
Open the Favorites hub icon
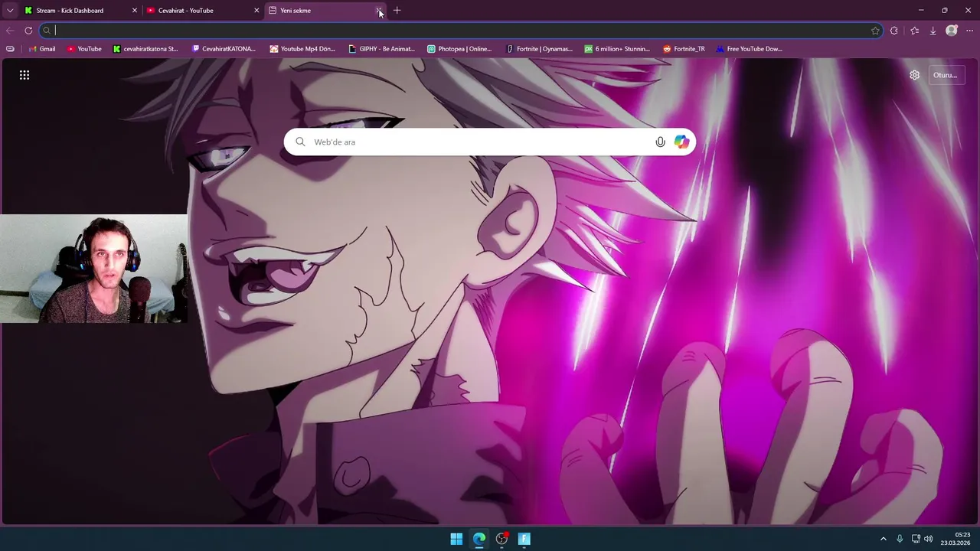914,31
